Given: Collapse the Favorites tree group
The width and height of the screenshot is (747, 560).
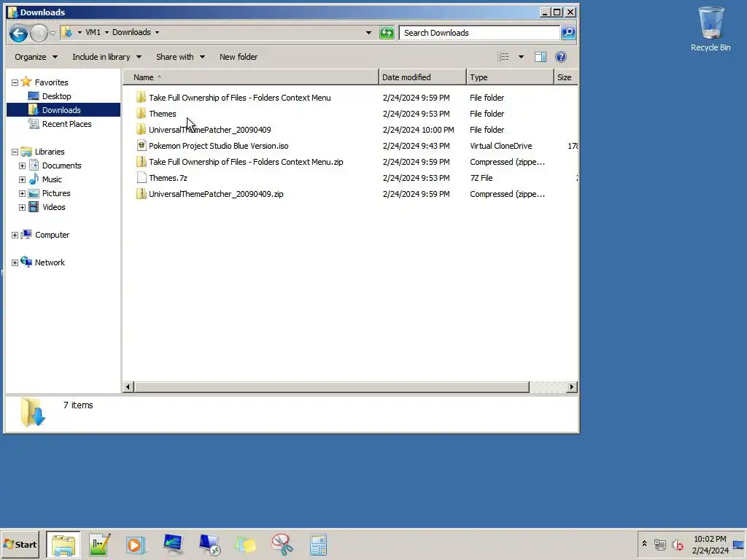Looking at the screenshot, I should (x=15, y=82).
